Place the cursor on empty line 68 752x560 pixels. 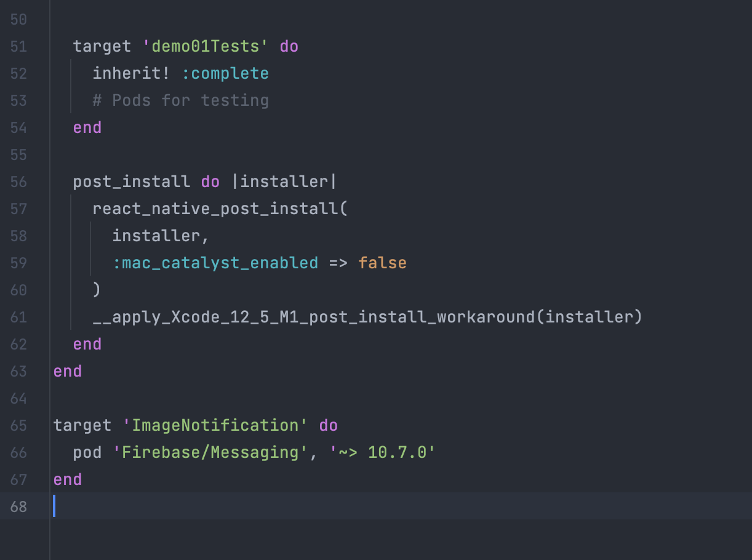tap(400, 506)
